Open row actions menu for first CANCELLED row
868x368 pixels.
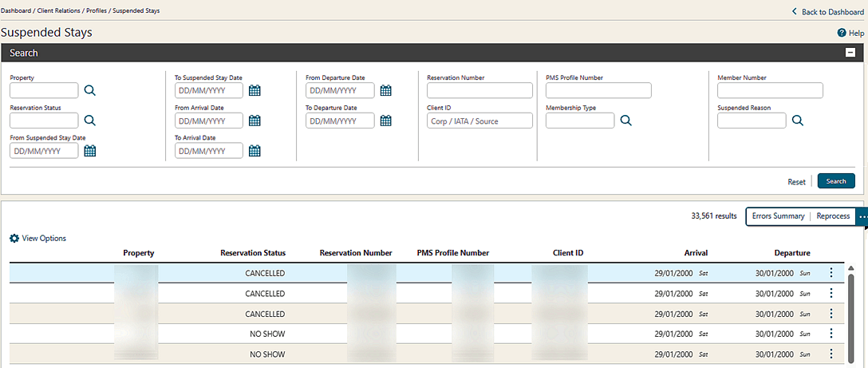[x=831, y=272]
